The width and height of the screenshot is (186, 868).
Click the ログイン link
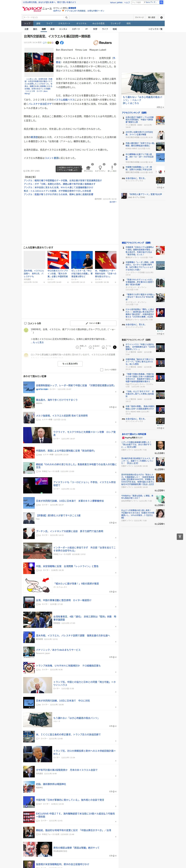coord(57,11)
